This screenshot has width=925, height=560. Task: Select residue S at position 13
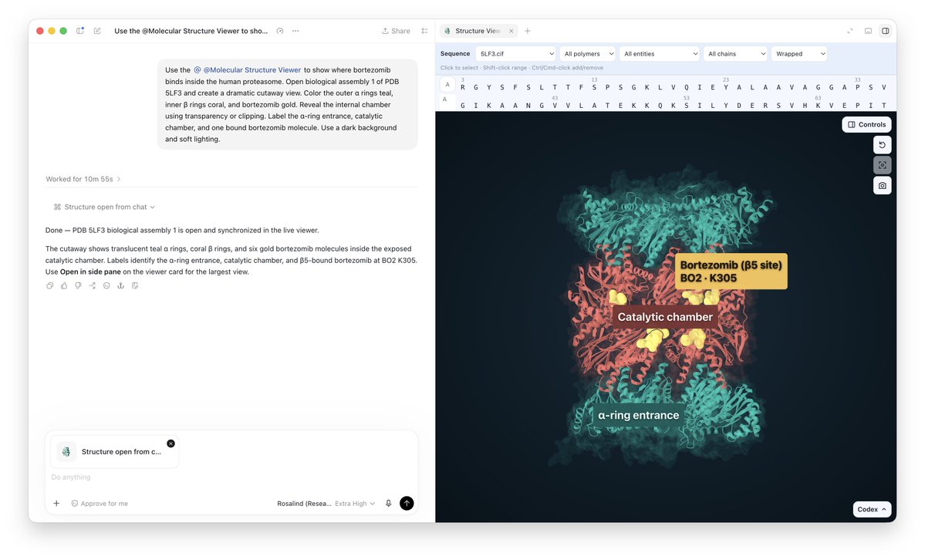(x=594, y=87)
